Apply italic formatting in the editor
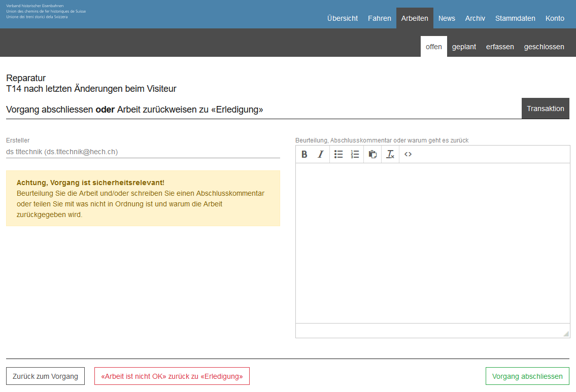Screen dimensions: 576x392 coord(320,155)
